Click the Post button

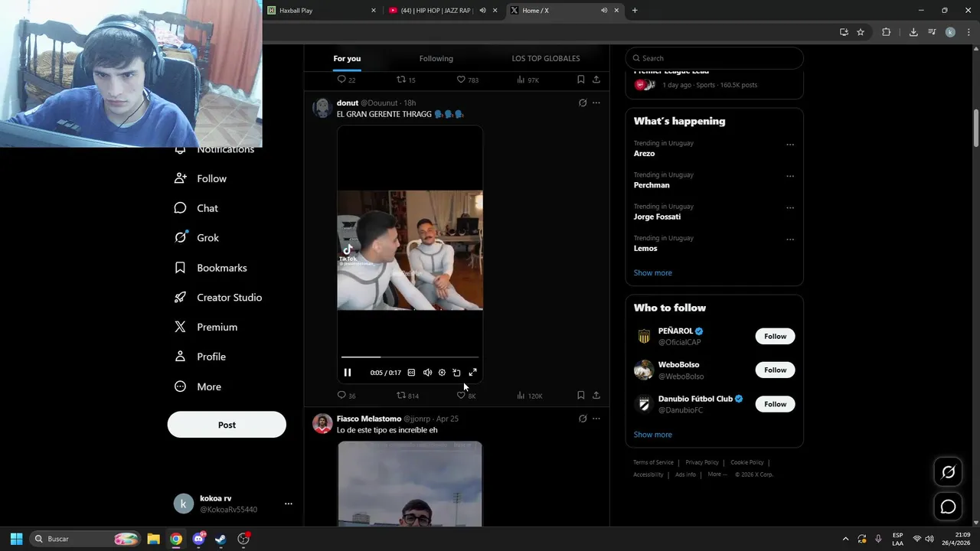(x=227, y=425)
